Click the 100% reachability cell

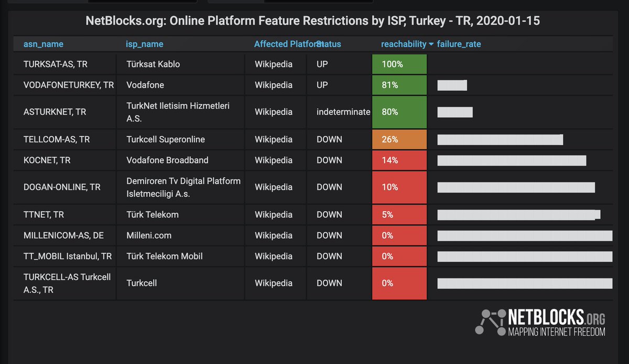[400, 64]
